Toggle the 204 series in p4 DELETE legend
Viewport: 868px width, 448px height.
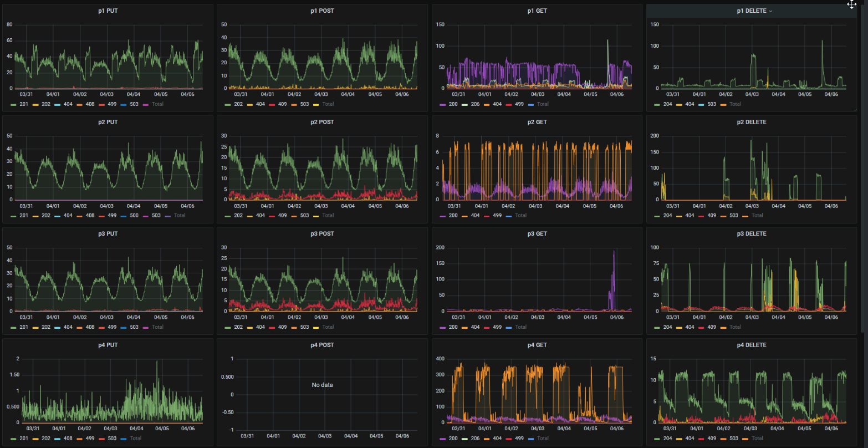(668, 439)
